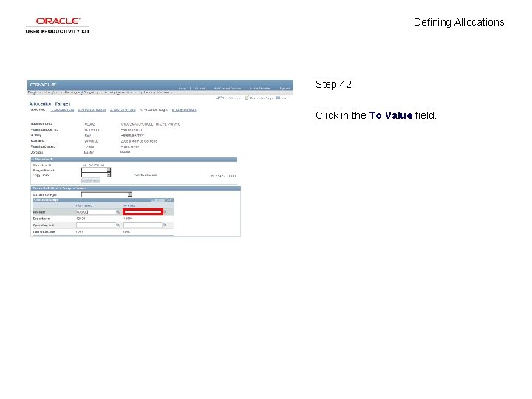Image resolution: width=532 pixels, height=399 pixels.
Task: Click the Oracle logo in application header
Action: (43, 85)
